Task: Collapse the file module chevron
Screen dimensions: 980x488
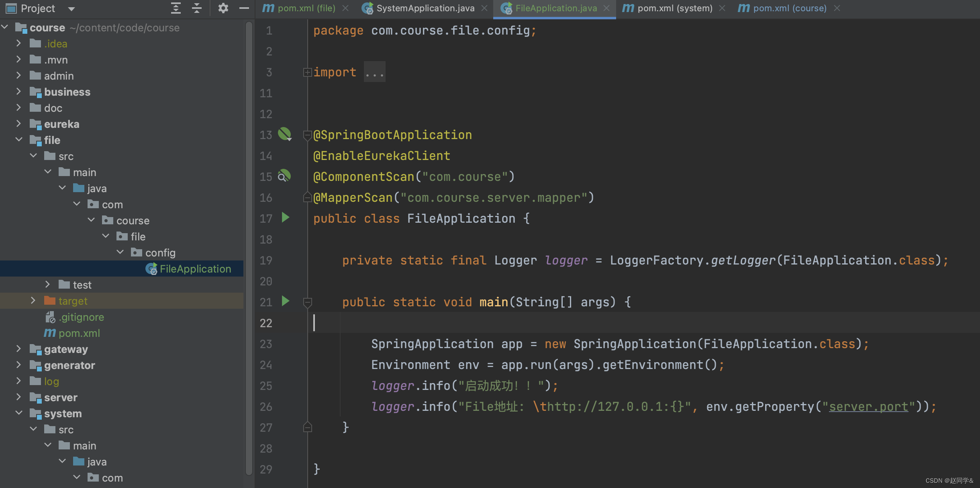Action: (18, 140)
